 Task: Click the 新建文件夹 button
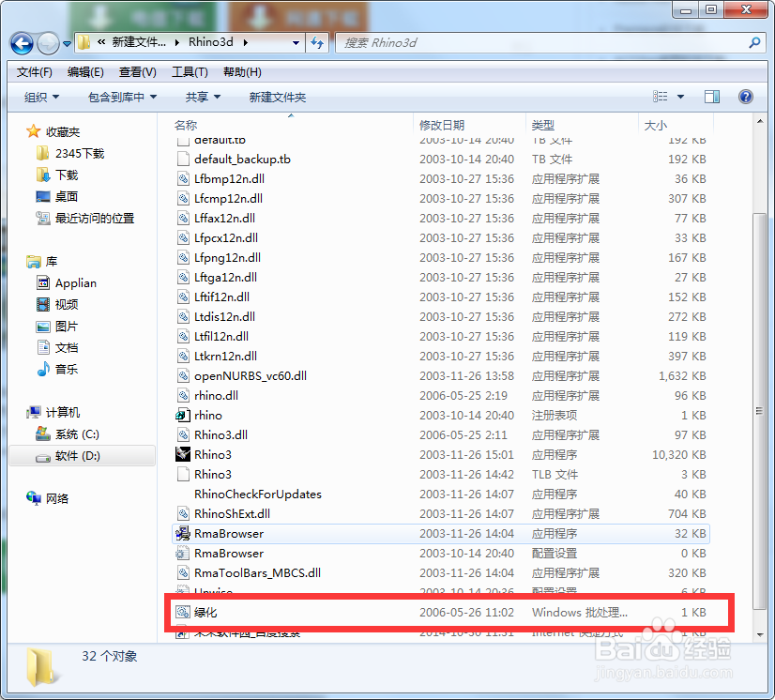(278, 97)
